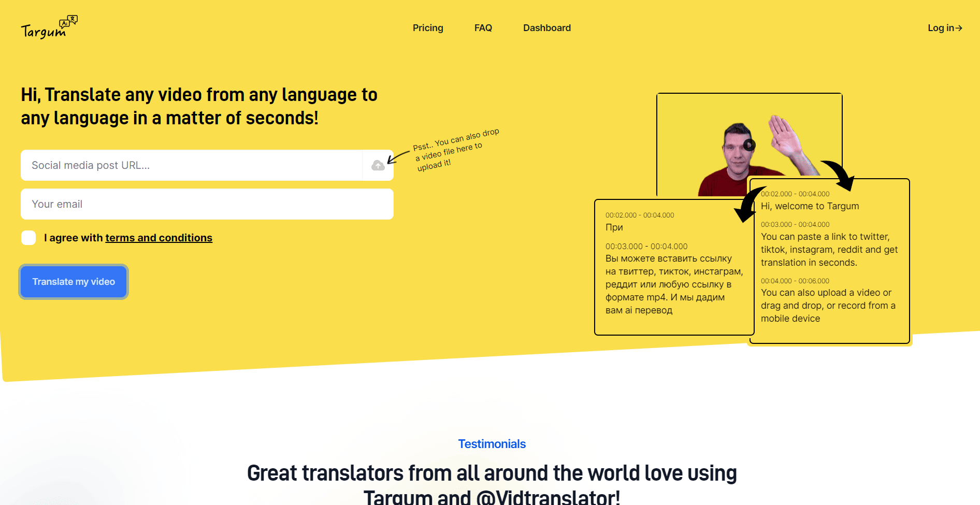Screen dimensions: 980x505
Task: Go to the Dashboard
Action: coord(546,27)
